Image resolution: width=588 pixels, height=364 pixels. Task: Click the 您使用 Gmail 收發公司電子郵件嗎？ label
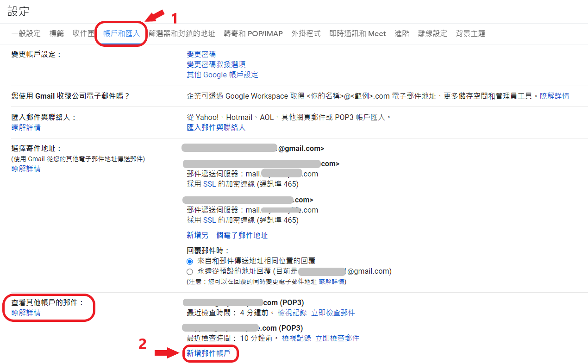(x=71, y=96)
